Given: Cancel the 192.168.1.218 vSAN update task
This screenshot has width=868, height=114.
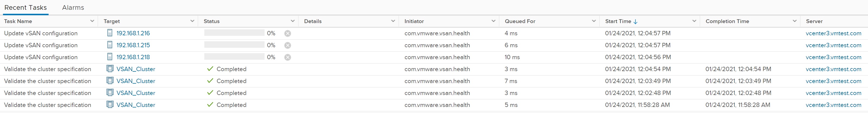Looking at the screenshot, I should pyautogui.click(x=287, y=57).
